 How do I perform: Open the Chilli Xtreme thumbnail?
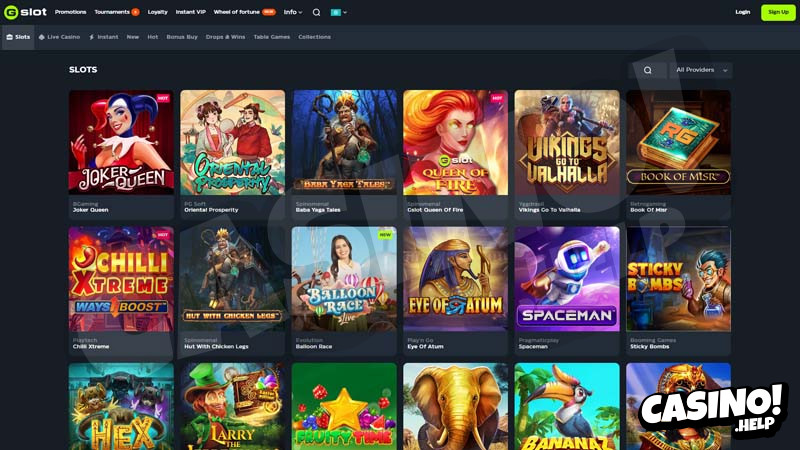click(121, 279)
